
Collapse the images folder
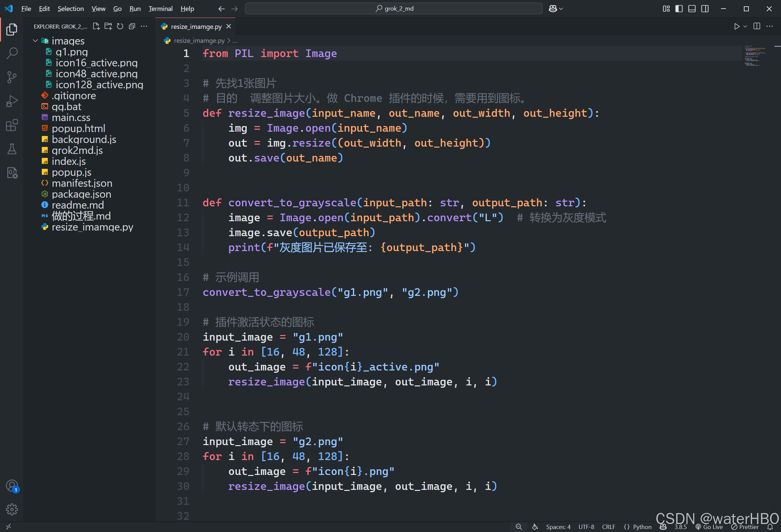click(35, 41)
